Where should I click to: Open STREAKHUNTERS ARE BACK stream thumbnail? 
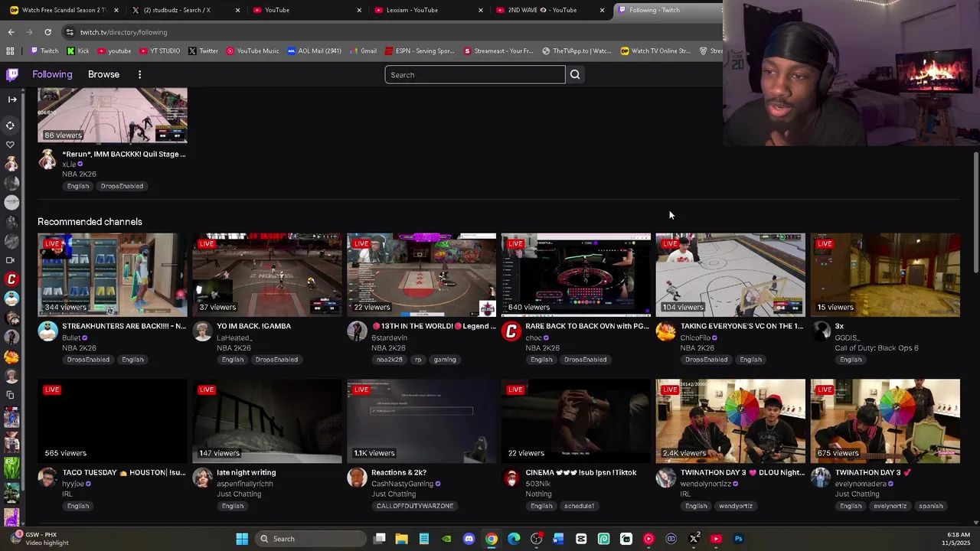click(x=113, y=275)
